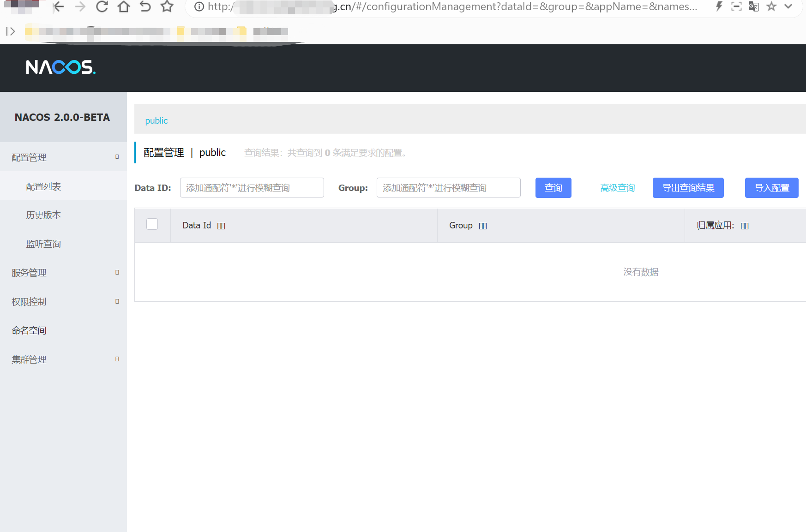
Task: Click the Nacos logo in the header
Action: [60, 67]
